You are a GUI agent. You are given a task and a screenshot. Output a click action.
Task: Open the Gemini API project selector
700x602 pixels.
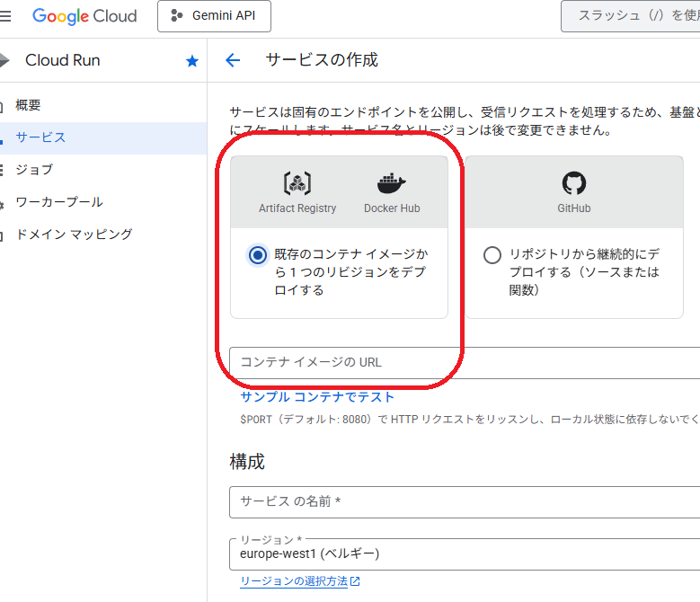tap(214, 16)
